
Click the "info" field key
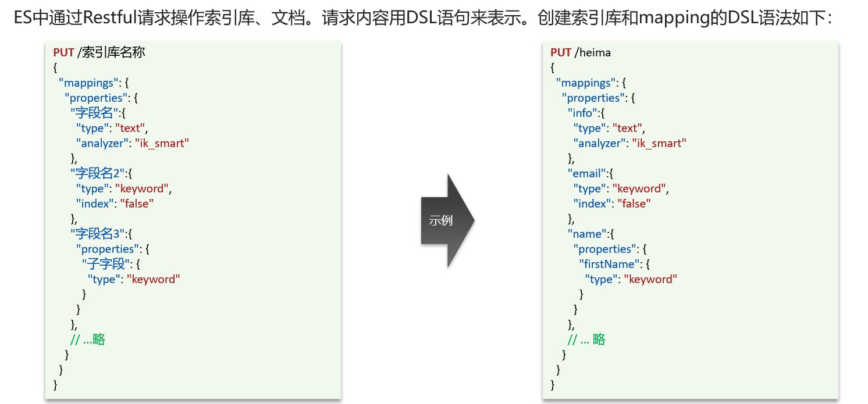click(x=583, y=113)
